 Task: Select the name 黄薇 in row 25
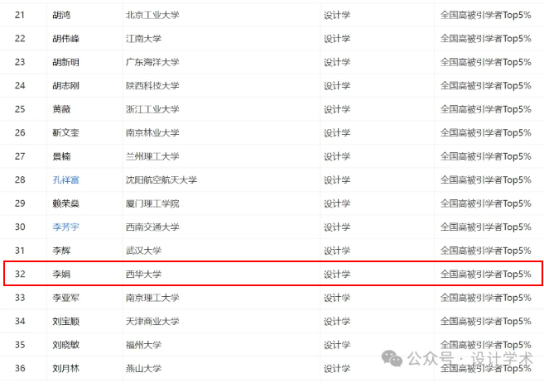(60, 109)
